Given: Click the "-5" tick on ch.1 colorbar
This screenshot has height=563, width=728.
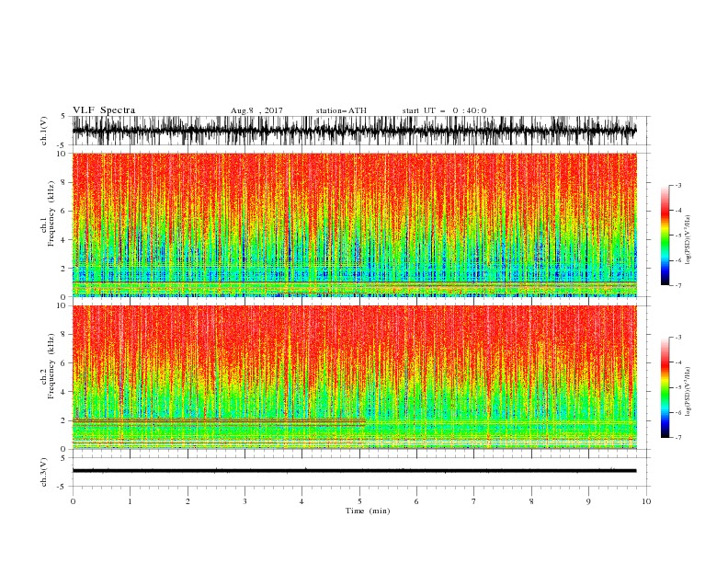Looking at the screenshot, I should pyautogui.click(x=677, y=236).
